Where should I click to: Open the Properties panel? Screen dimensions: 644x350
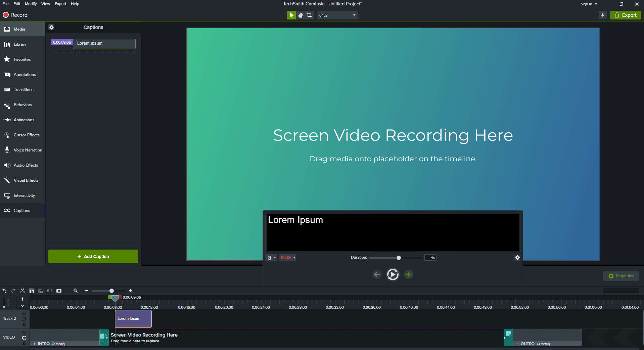click(x=621, y=276)
